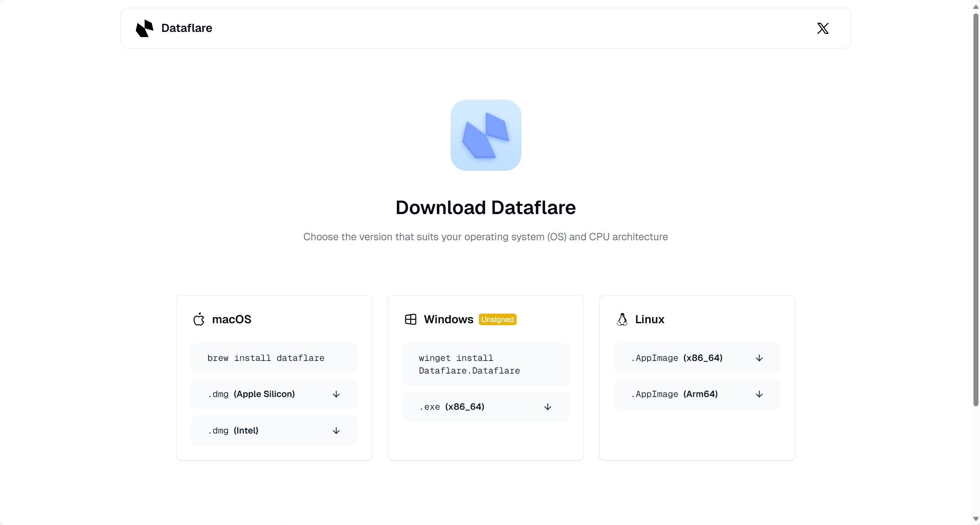
Task: Click download arrow for Windows exe
Action: click(x=548, y=407)
